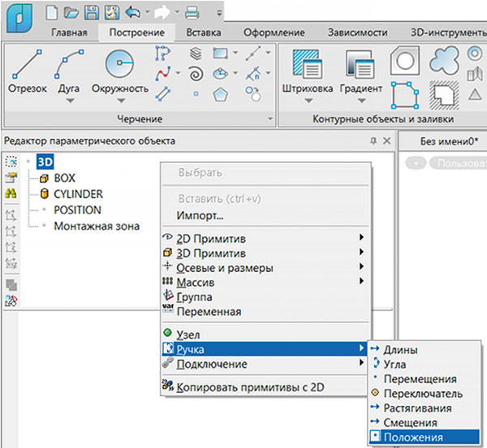
Task: Open the 3D Примитив submenu
Action: tap(266, 253)
